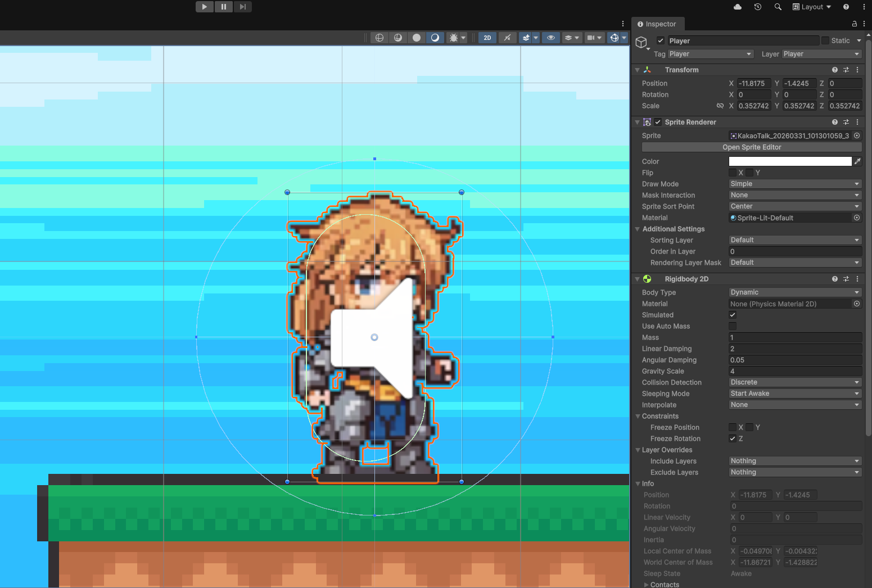Click the Unity cloud services icon

(737, 7)
